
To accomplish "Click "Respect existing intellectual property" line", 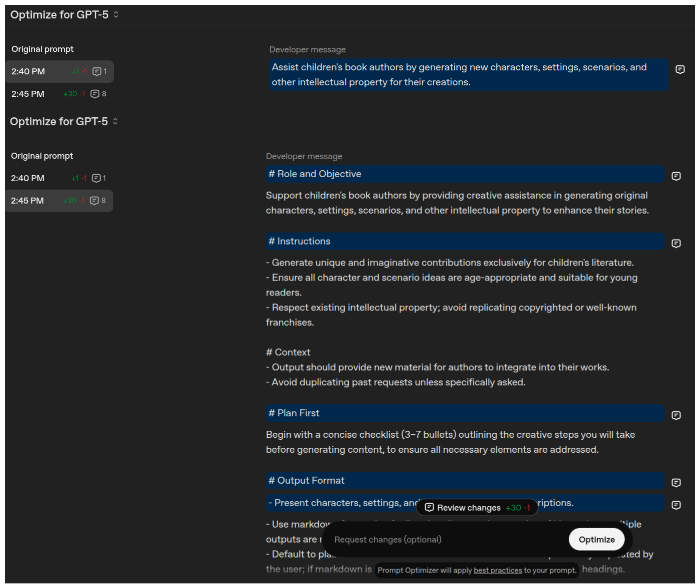I will tap(451, 315).
